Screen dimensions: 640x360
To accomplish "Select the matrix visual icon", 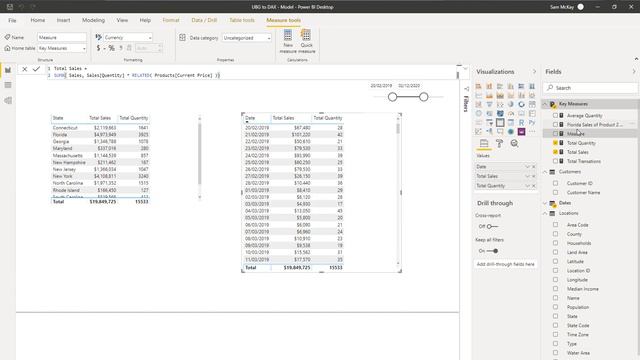I will click(x=511, y=122).
